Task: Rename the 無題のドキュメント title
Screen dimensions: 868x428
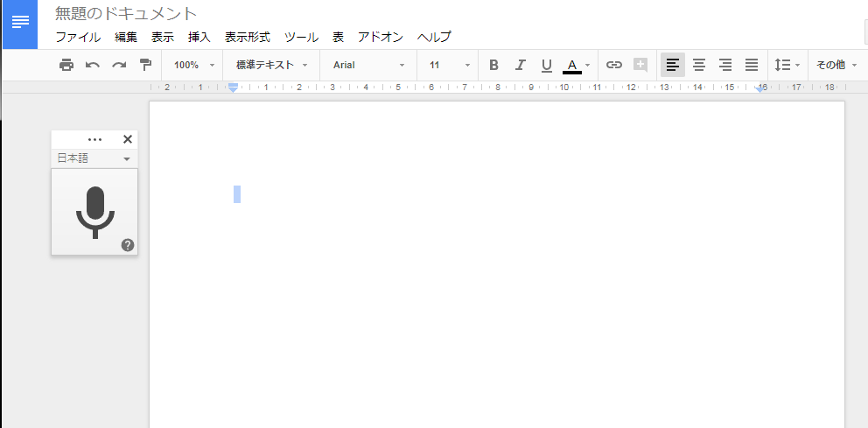Action: (126, 13)
